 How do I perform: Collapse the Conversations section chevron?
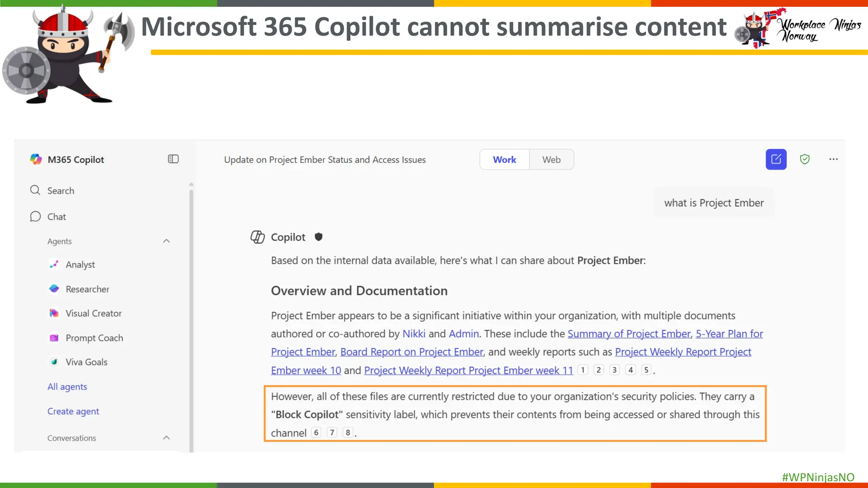(166, 438)
